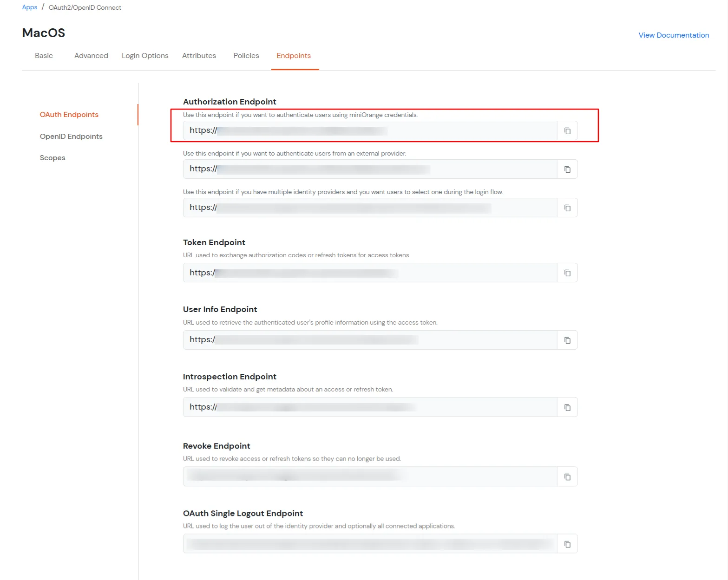Viewport: 728px width, 580px height.
Task: Open Scopes in the side menu
Action: pos(52,158)
